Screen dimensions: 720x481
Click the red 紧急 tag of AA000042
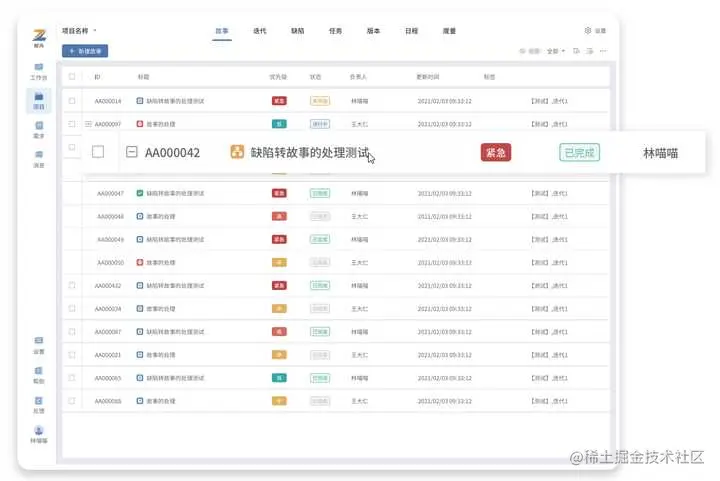point(496,152)
